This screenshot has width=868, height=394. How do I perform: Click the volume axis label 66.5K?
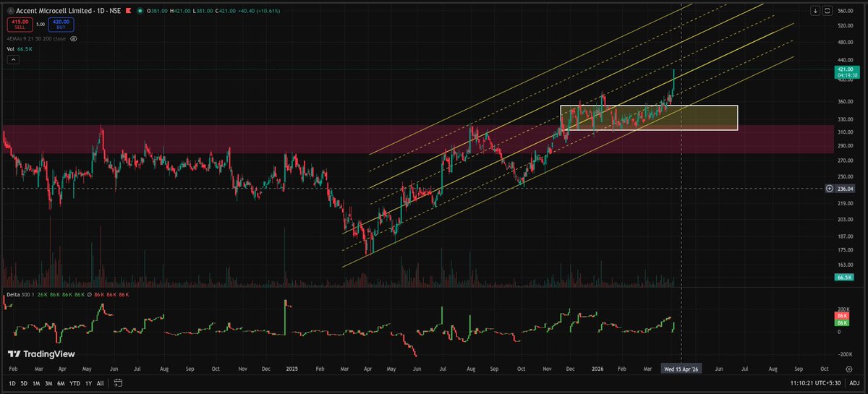tap(844, 277)
